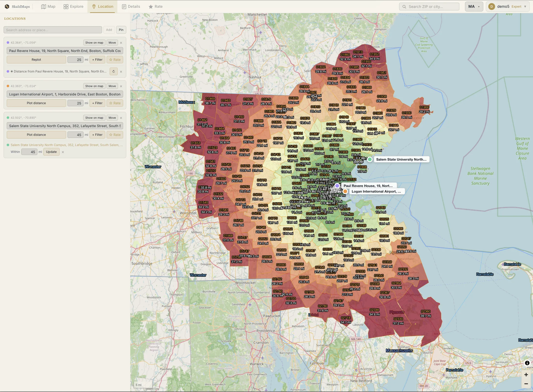Viewport: 533px width, 392px height.
Task: Open the MA state dropdown
Action: [x=474, y=7]
